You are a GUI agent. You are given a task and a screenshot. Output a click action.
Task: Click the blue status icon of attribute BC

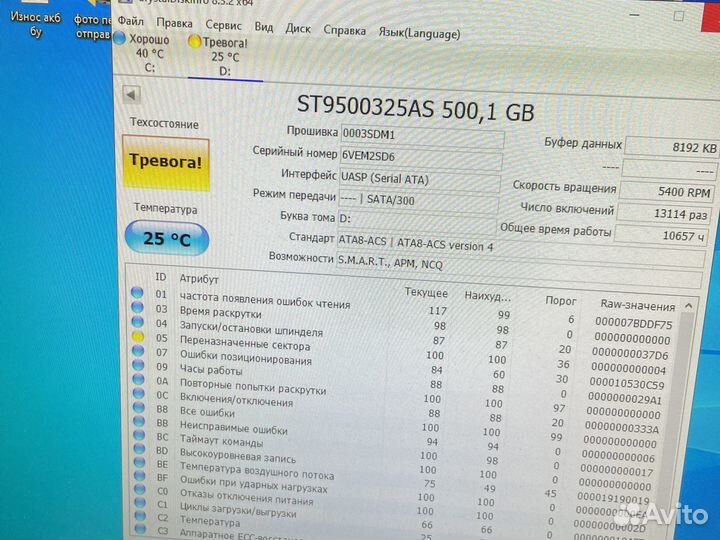[x=139, y=435]
